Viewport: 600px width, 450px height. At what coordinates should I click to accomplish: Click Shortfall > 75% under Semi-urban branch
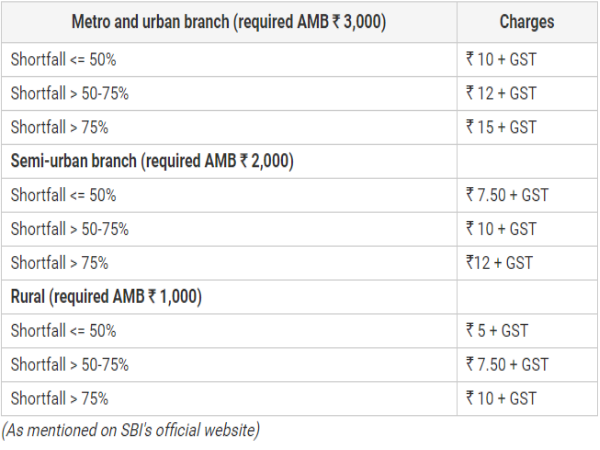coord(60,263)
